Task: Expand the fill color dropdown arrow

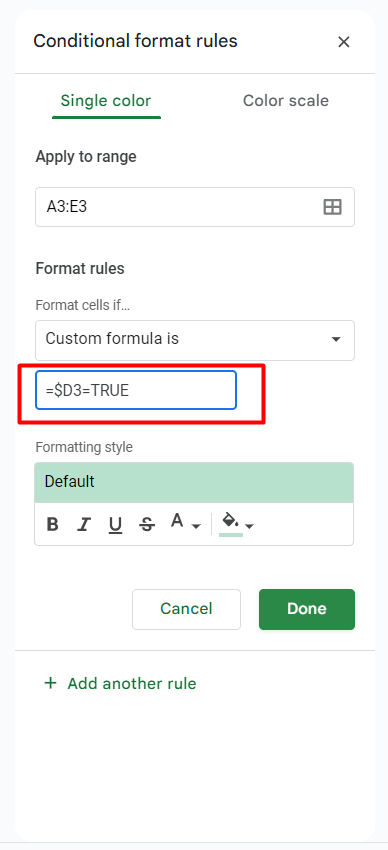Action: pyautogui.click(x=249, y=526)
